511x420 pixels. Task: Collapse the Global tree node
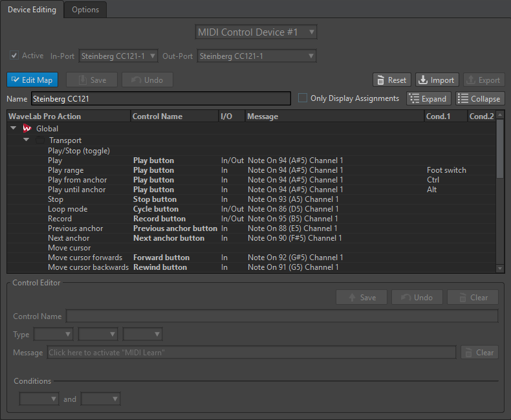click(x=14, y=129)
